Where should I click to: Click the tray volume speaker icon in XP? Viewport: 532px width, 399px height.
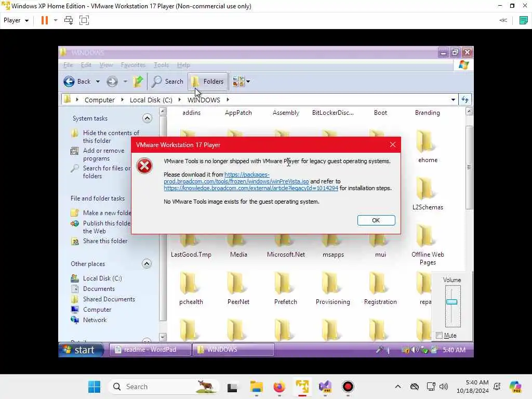point(414,350)
